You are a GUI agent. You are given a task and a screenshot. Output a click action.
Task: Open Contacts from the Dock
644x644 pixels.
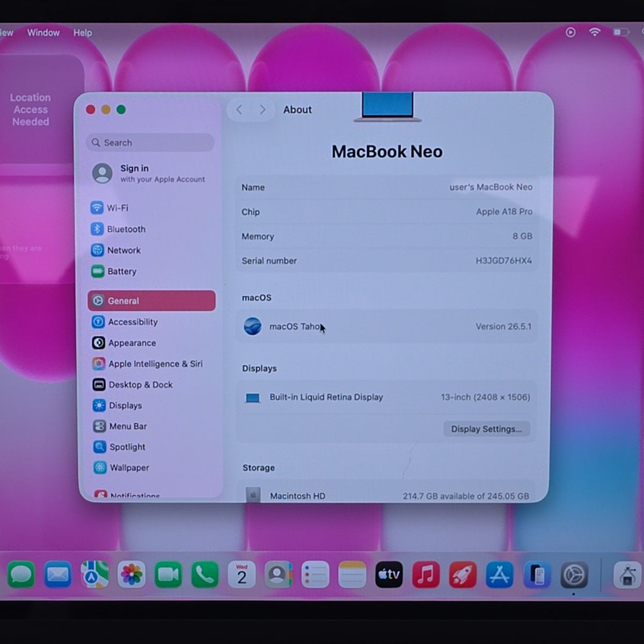279,575
